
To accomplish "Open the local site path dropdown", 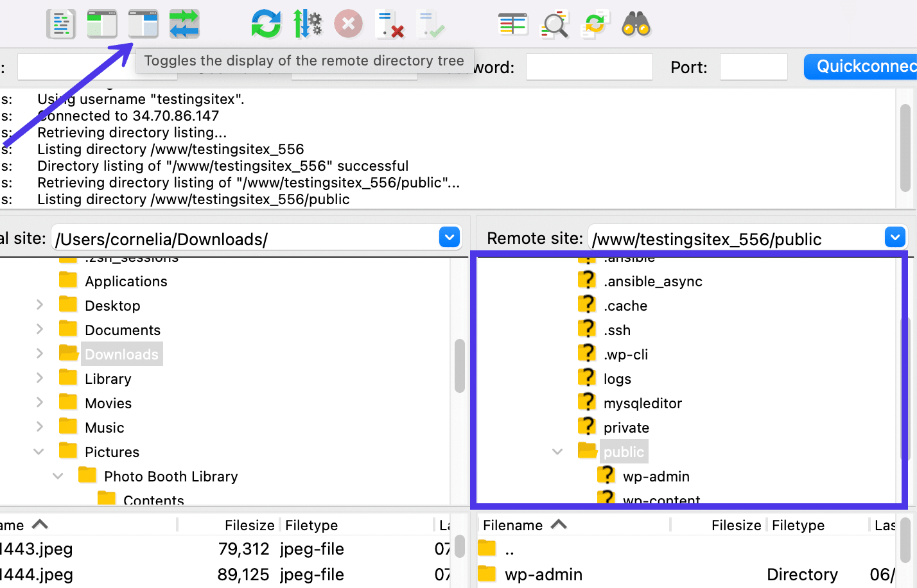I will tap(450, 238).
